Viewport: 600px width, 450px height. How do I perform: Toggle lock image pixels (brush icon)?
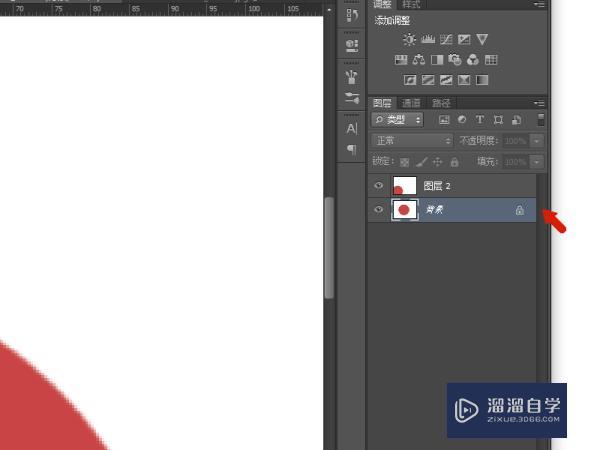point(421,162)
